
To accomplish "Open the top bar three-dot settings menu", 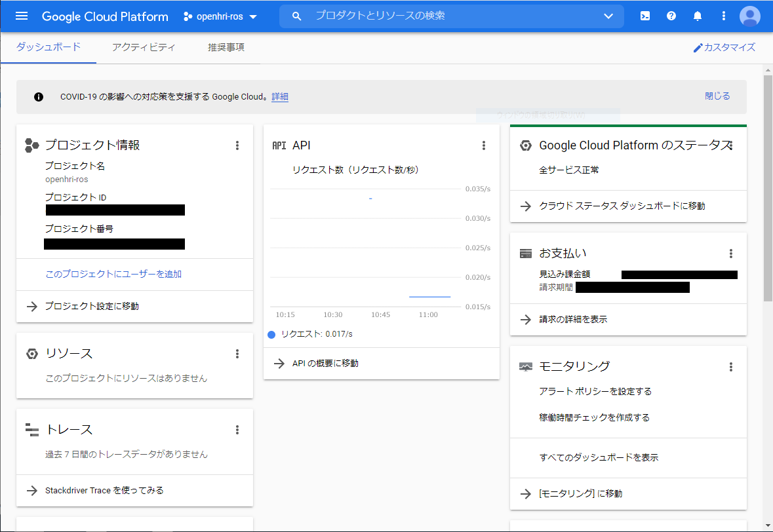I will click(724, 16).
